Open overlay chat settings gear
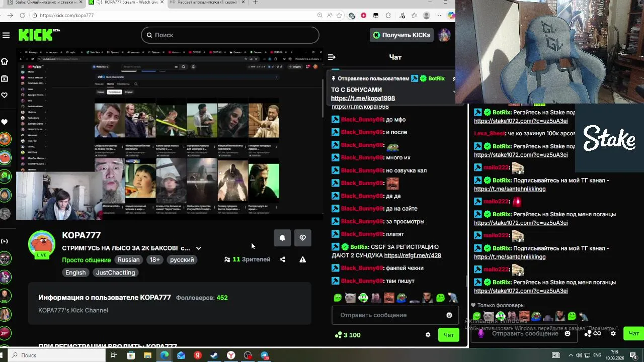 (x=613, y=333)
